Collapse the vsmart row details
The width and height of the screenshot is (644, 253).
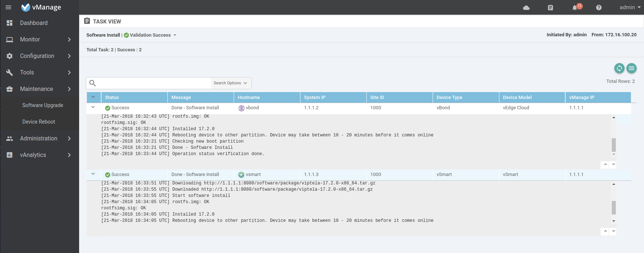coord(93,174)
